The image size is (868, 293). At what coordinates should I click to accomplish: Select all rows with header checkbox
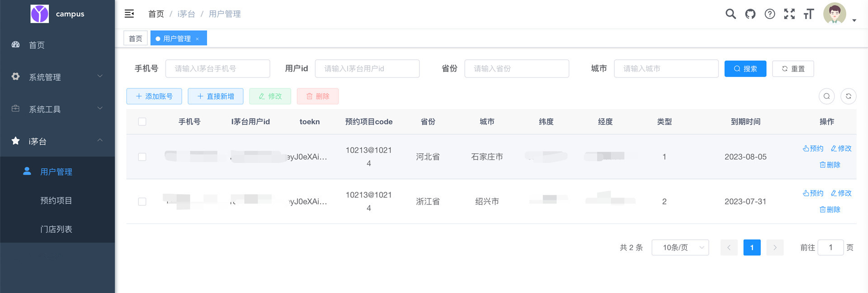coord(142,122)
